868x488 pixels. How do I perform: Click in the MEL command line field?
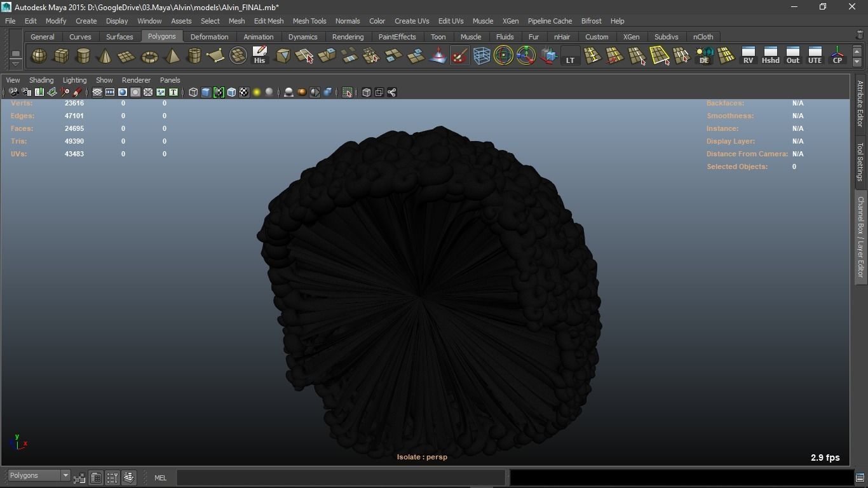(341, 477)
